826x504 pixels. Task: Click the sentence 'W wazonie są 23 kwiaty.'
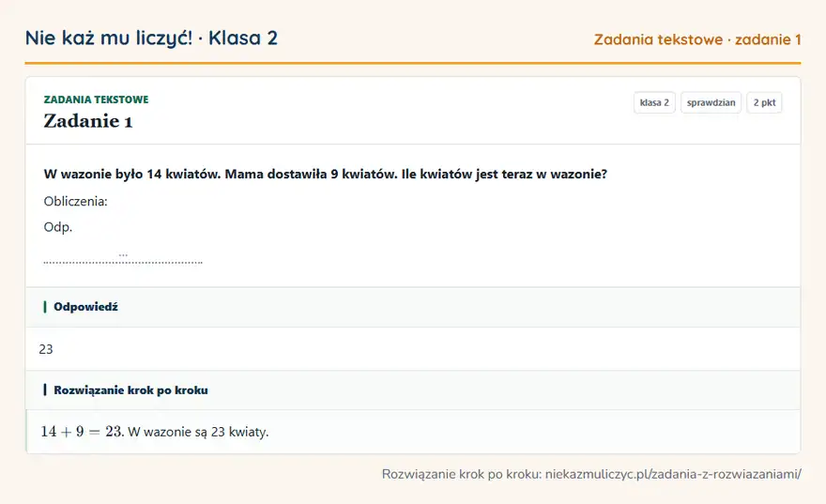(198, 432)
